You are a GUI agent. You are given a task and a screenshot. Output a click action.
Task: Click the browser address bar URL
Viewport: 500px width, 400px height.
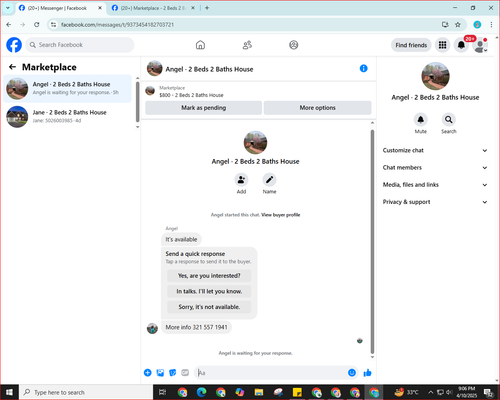click(117, 25)
